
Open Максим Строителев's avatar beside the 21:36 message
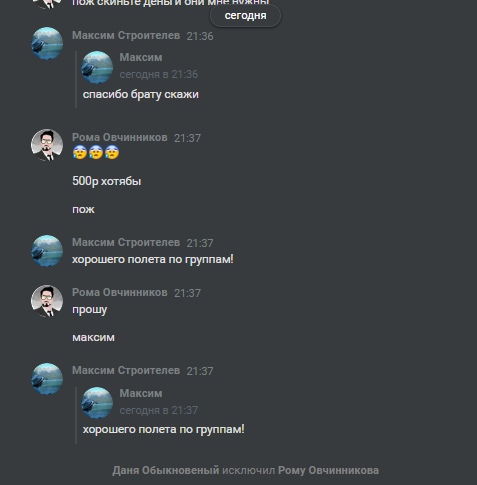tap(47, 43)
